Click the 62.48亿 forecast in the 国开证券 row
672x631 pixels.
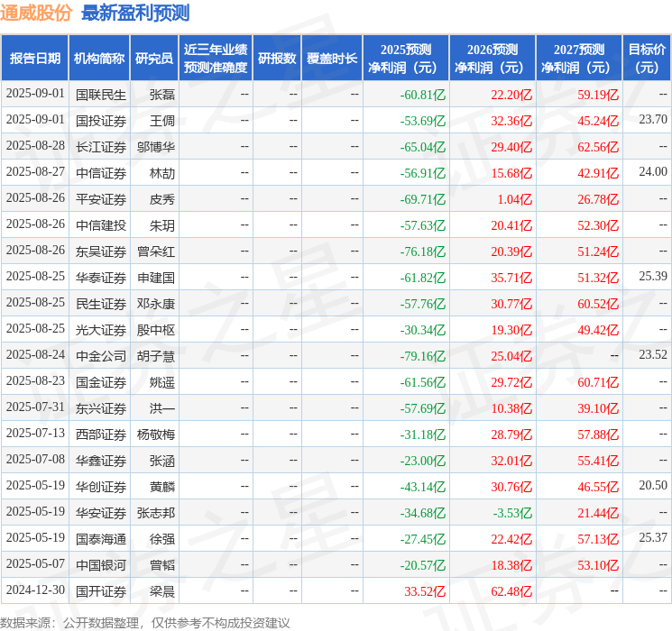(511, 591)
